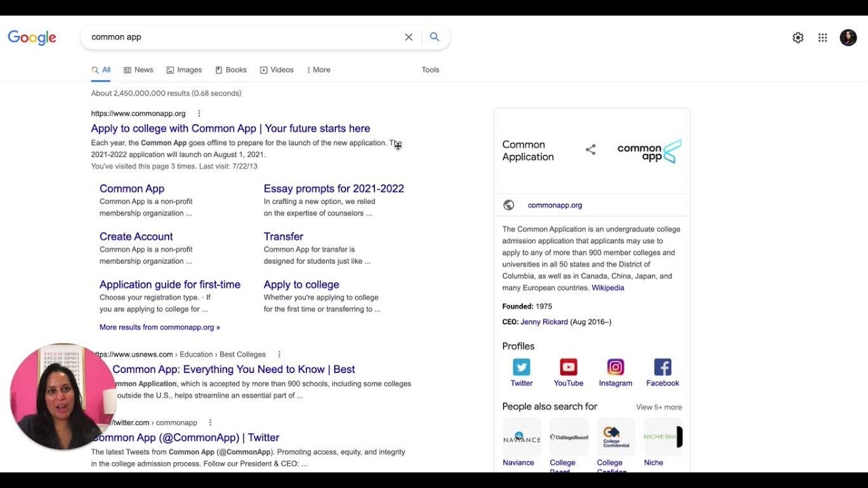This screenshot has width=868, height=488.
Task: Click the magnifier search button
Action: (435, 37)
